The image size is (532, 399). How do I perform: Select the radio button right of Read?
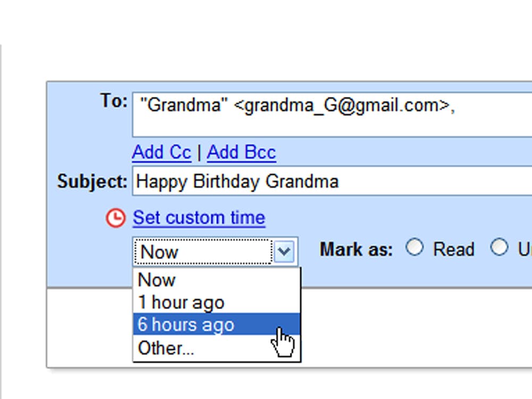pos(499,247)
